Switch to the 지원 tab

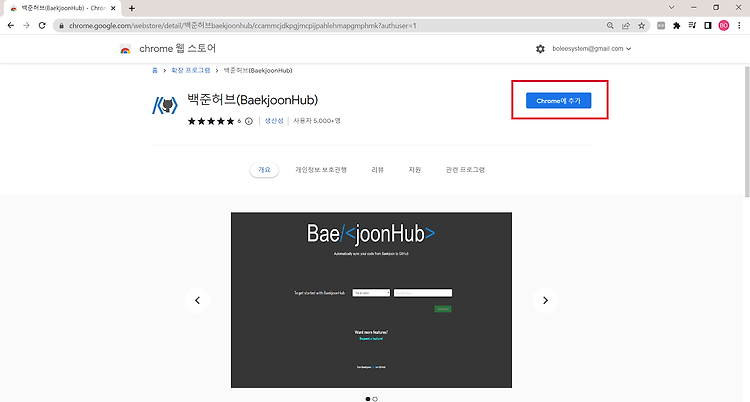415,170
